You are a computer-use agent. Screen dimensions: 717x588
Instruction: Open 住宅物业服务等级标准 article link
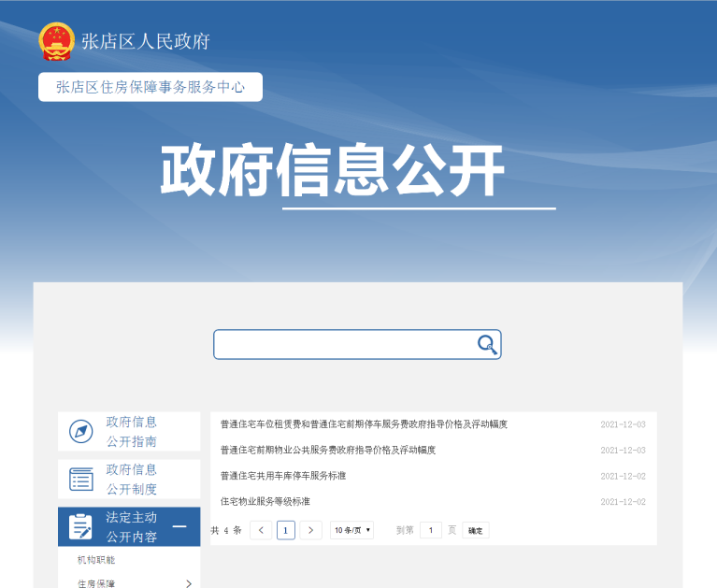click(265, 501)
